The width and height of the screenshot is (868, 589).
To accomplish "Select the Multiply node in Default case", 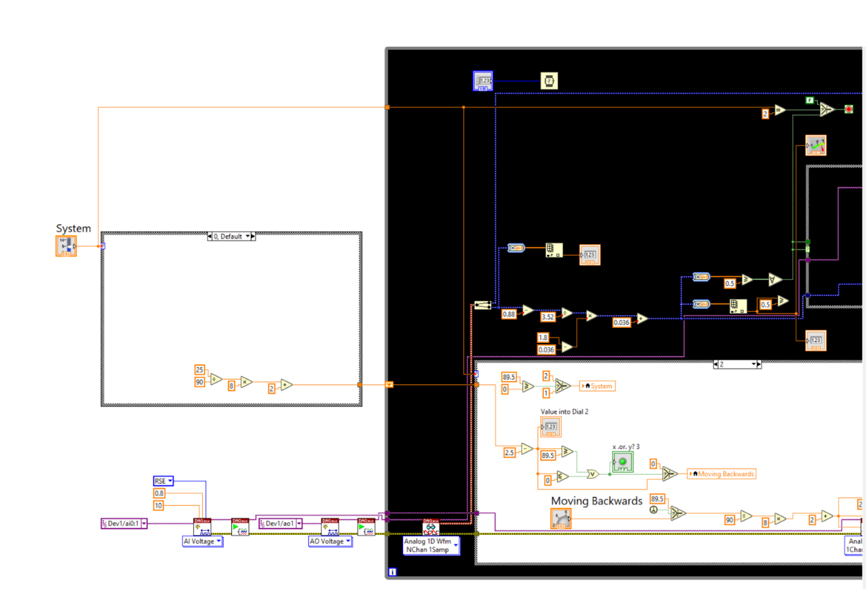I will point(246,381).
